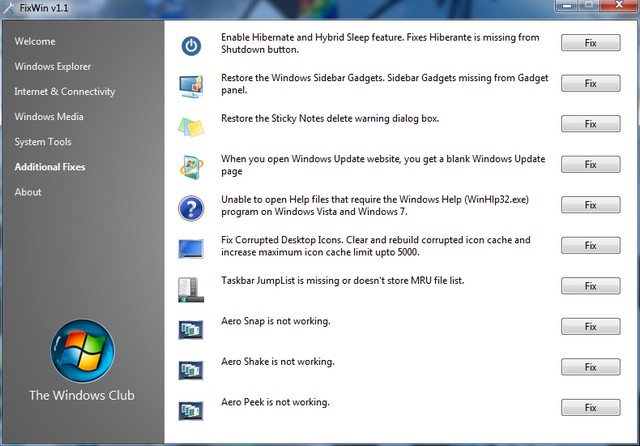Click the Windows Club orb logo
Screen dimensions: 640x446
tap(83, 351)
